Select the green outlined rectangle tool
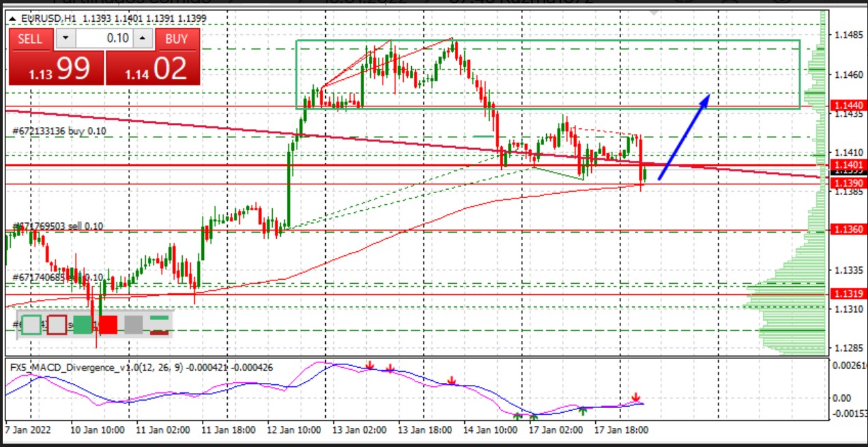The height and width of the screenshot is (447, 868). tap(31, 324)
